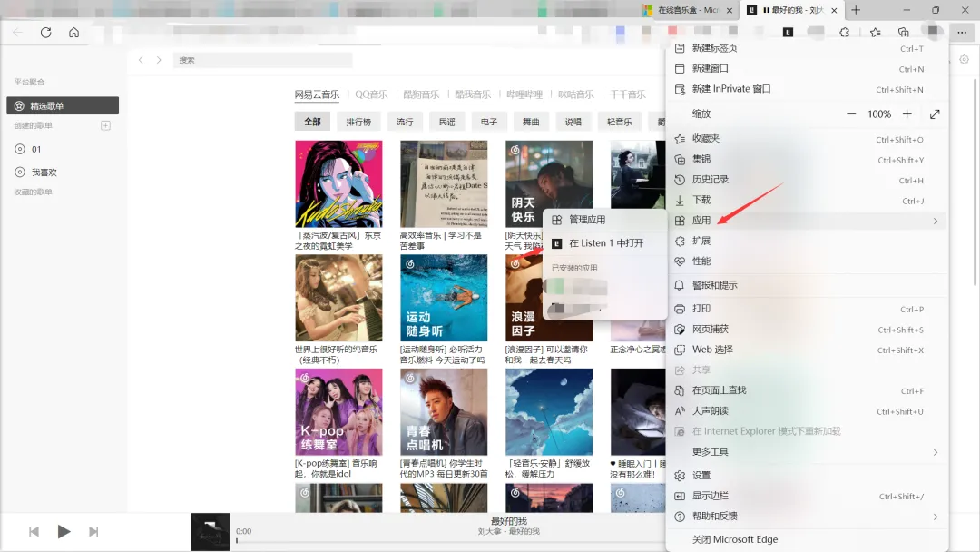The height and width of the screenshot is (552, 980).
Task: Refresh the page in the browser toolbar
Action: pyautogui.click(x=45, y=33)
